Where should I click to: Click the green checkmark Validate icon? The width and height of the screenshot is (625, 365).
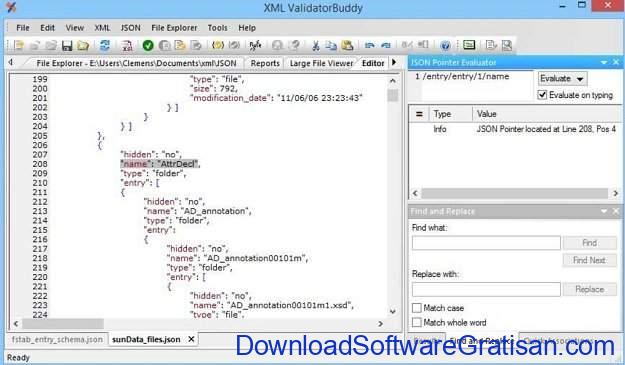pos(148,45)
